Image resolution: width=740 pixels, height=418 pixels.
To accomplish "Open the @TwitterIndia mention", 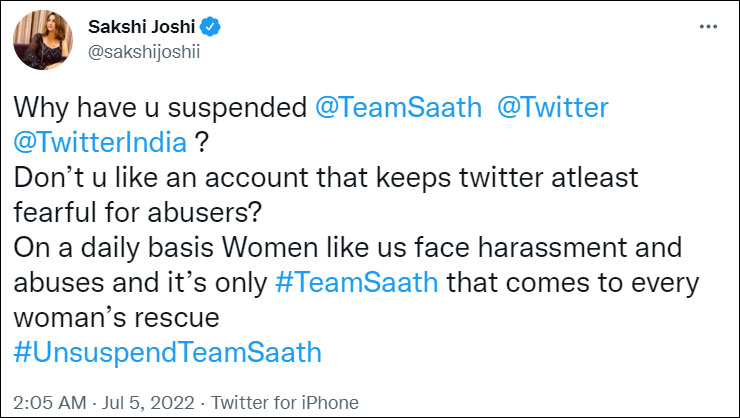I will 101,141.
